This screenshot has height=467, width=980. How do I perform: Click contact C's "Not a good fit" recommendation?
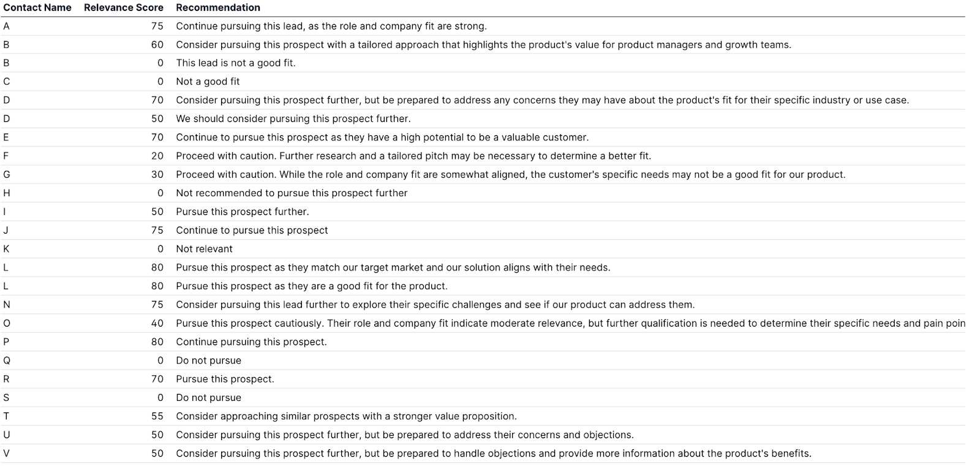click(x=208, y=82)
